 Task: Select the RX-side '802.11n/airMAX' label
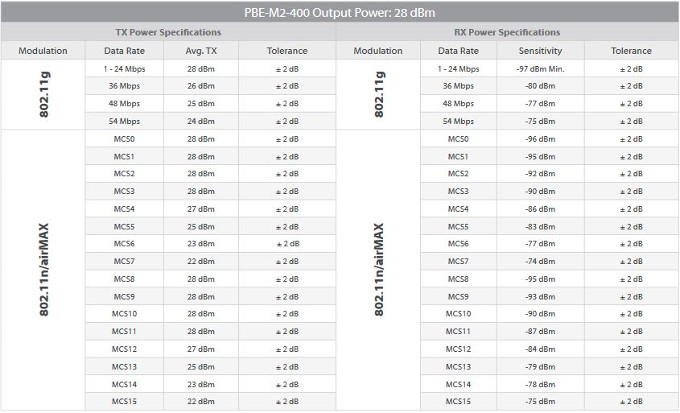click(379, 270)
